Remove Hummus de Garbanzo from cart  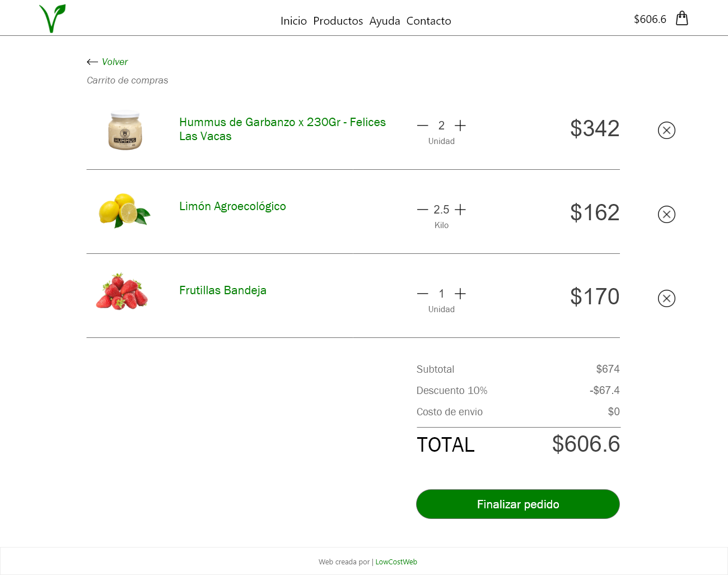[666, 131]
